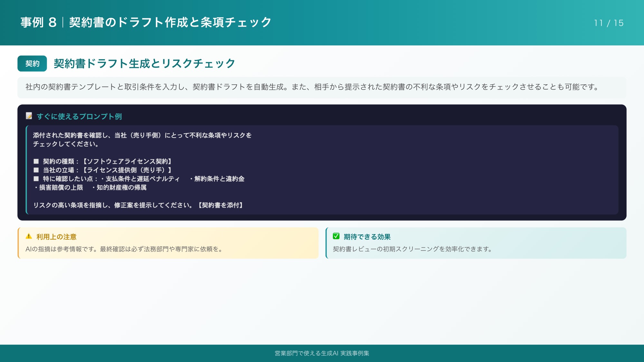
Task: Click the line リスクの高い条項を指摘し、修正案を提示してください
Action: click(x=113, y=205)
